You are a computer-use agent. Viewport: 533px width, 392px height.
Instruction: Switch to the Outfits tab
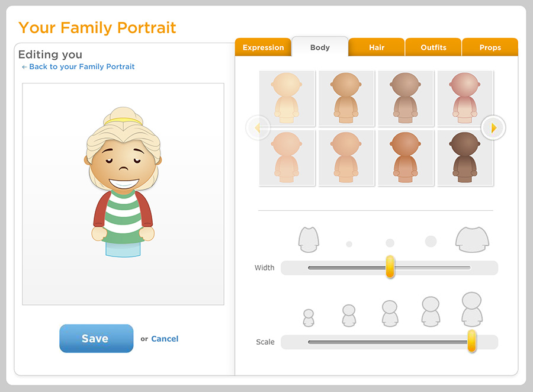[x=434, y=47]
